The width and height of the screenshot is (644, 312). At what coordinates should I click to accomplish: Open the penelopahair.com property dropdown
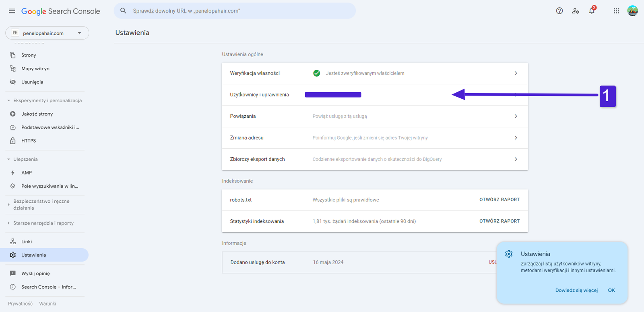pos(47,33)
